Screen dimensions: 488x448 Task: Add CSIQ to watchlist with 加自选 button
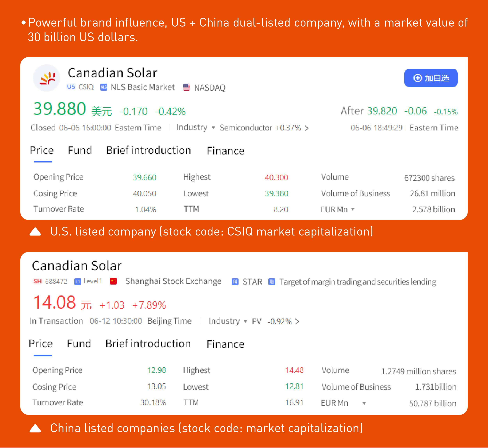431,78
